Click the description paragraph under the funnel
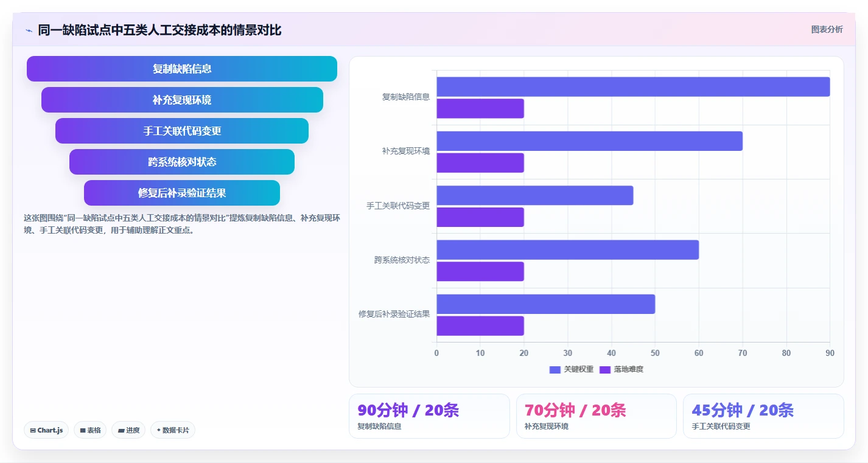Image resolution: width=868 pixels, height=463 pixels. coord(182,224)
